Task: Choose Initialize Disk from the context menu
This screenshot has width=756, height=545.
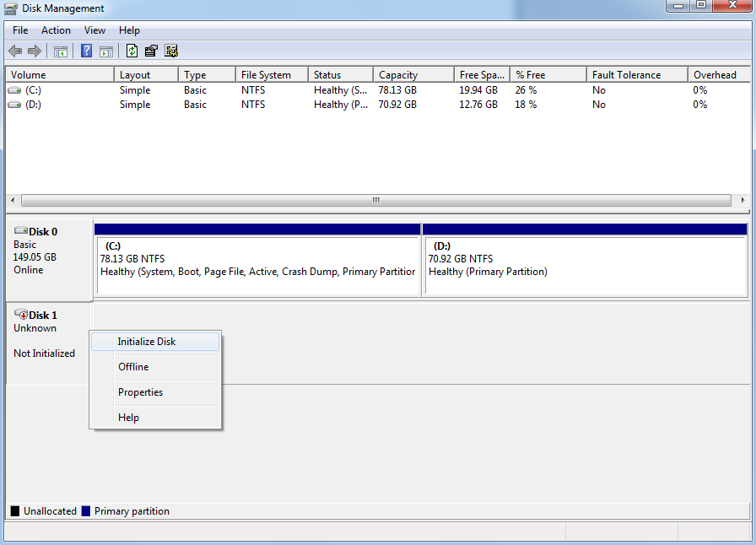Action: [x=155, y=342]
